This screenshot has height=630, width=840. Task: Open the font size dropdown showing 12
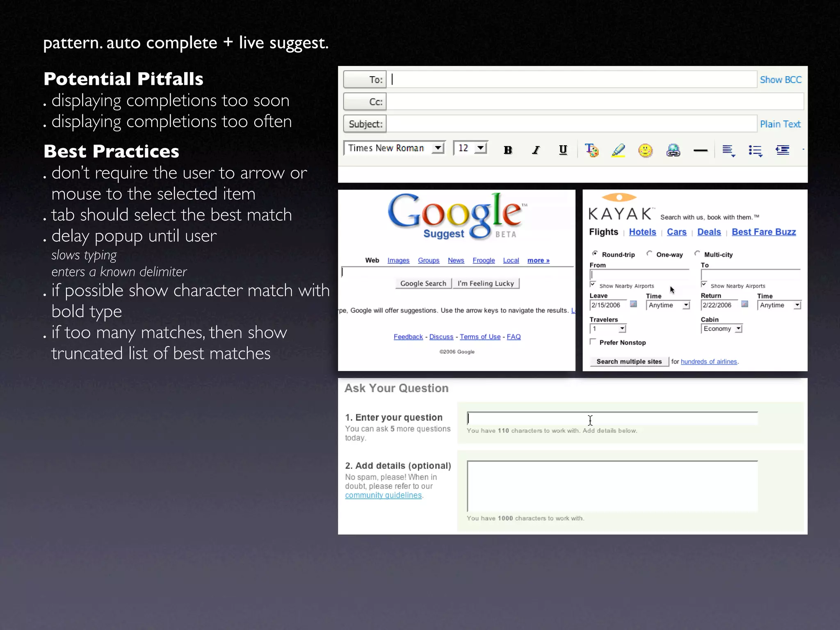pos(470,148)
